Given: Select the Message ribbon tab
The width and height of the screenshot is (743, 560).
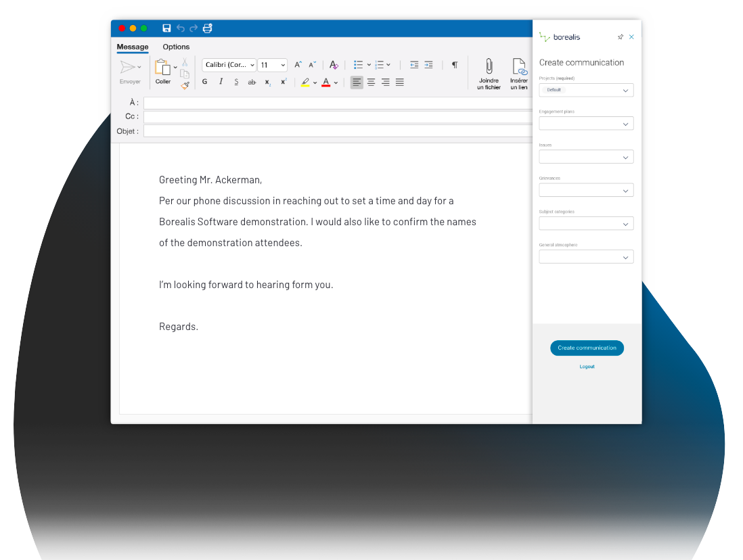Looking at the screenshot, I should click(133, 47).
